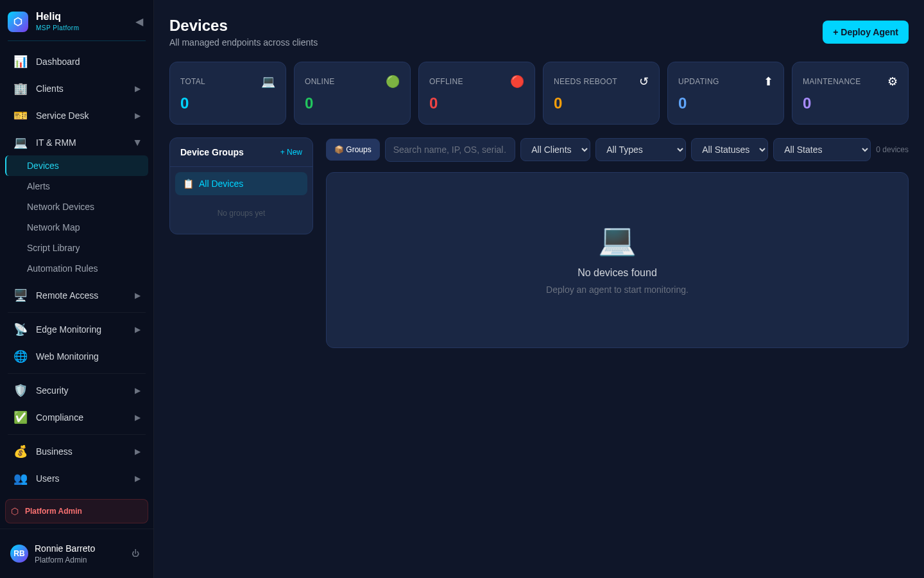Screen dimensions: 924x578
Task: Open the All Types dropdown
Action: point(640,150)
